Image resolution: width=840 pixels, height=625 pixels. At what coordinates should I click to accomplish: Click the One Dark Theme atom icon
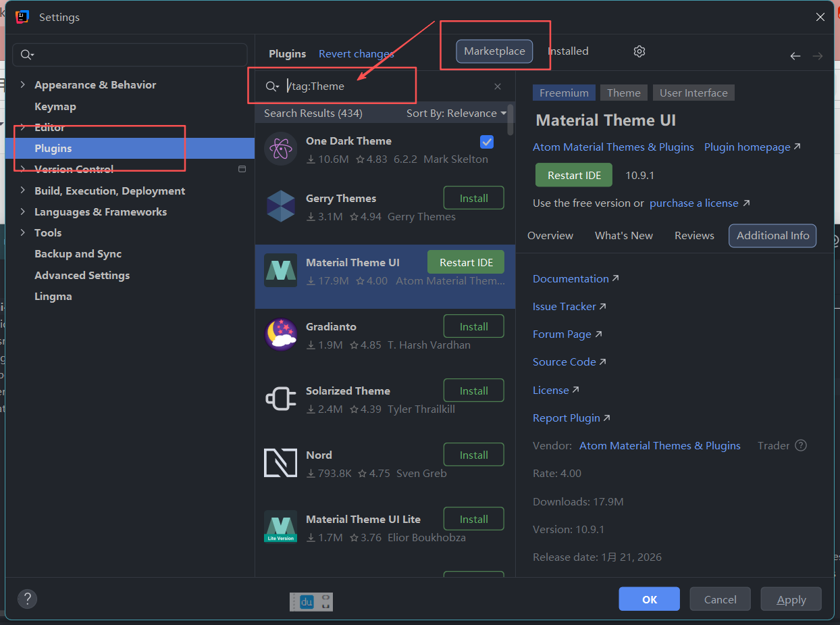pyautogui.click(x=280, y=149)
